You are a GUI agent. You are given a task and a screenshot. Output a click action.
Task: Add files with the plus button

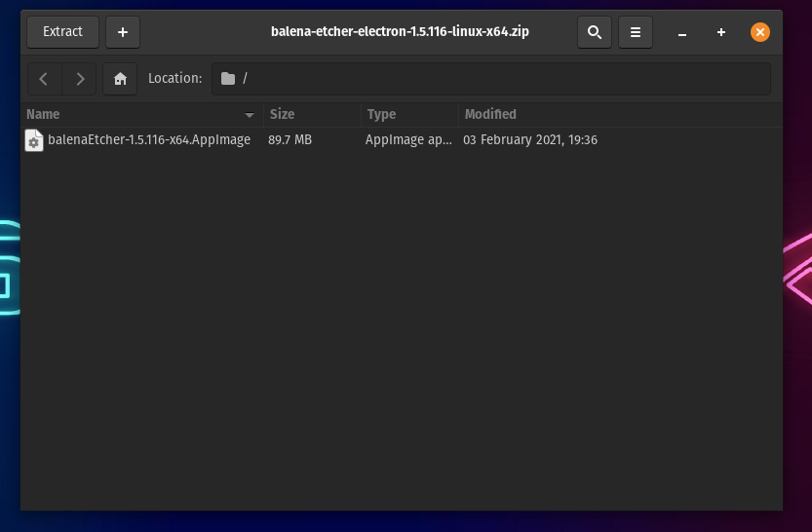(123, 32)
